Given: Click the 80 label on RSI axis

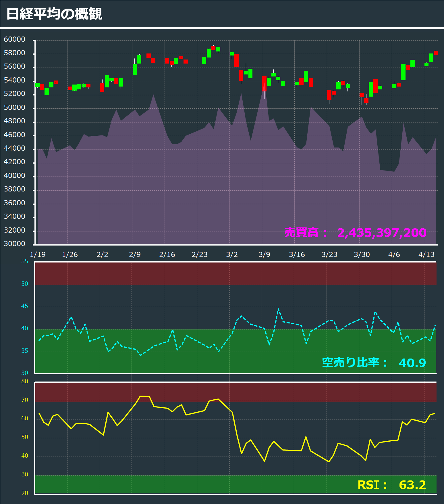Looking at the screenshot, I should tap(25, 381).
